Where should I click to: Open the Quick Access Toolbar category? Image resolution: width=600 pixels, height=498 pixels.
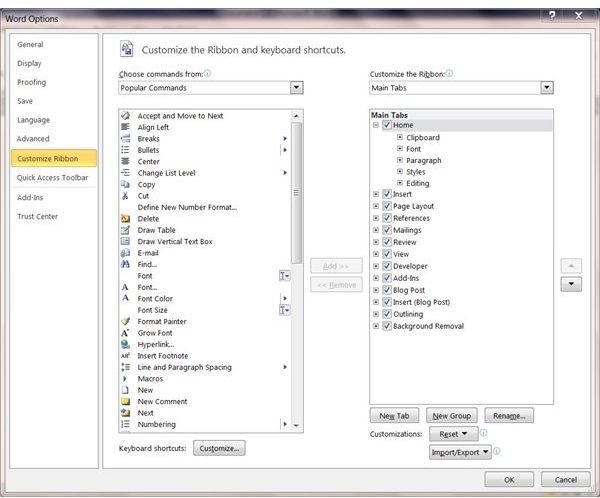tap(52, 178)
